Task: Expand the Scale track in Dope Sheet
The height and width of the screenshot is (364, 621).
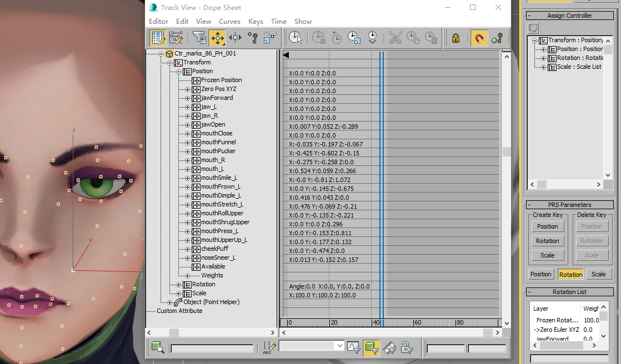Action: (179, 294)
